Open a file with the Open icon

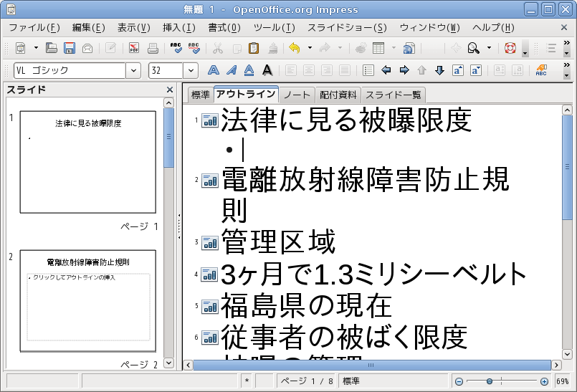point(52,49)
